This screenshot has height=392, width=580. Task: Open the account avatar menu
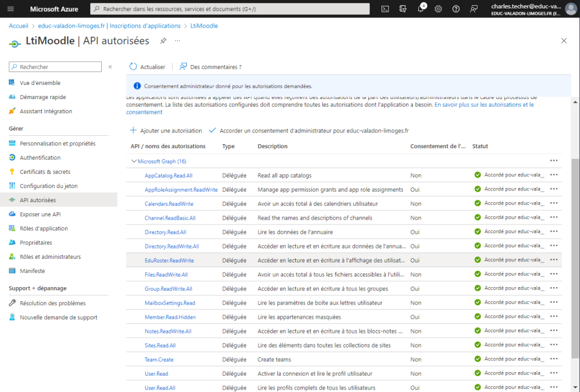click(x=571, y=9)
